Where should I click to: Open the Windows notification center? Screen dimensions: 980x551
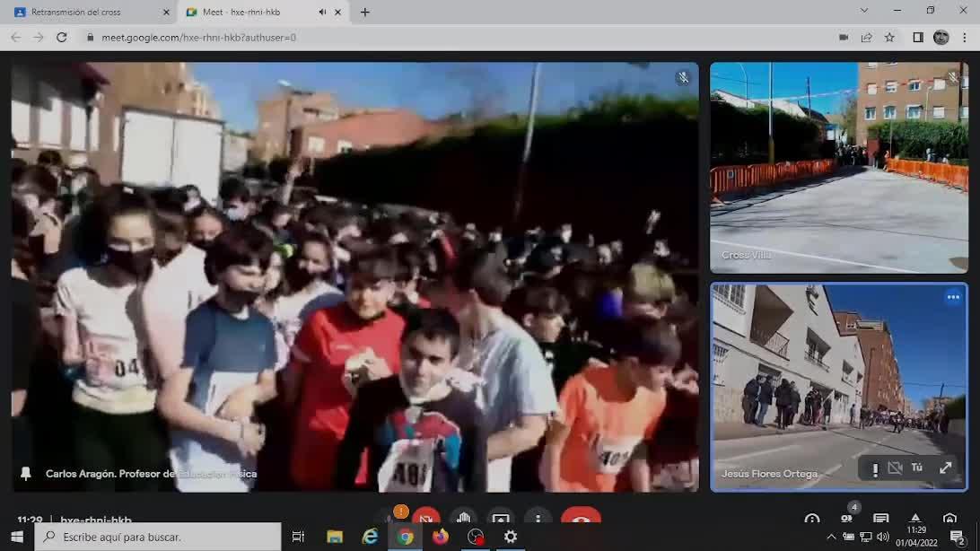(x=958, y=537)
